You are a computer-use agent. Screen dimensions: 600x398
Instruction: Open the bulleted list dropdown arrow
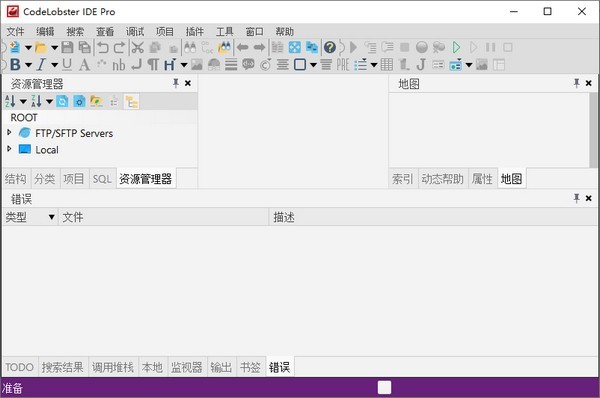point(374,65)
